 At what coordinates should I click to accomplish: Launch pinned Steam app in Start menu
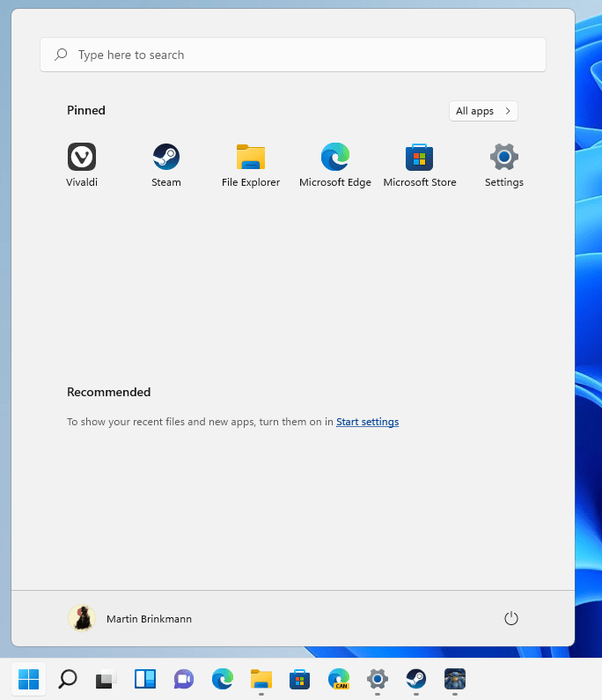click(x=166, y=165)
